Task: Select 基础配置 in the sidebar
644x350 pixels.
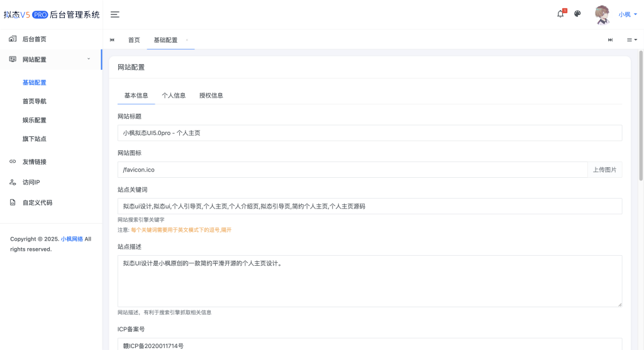Action: click(35, 82)
